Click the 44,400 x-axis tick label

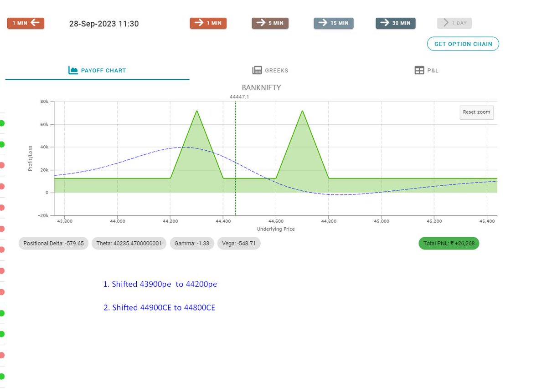[222, 221]
